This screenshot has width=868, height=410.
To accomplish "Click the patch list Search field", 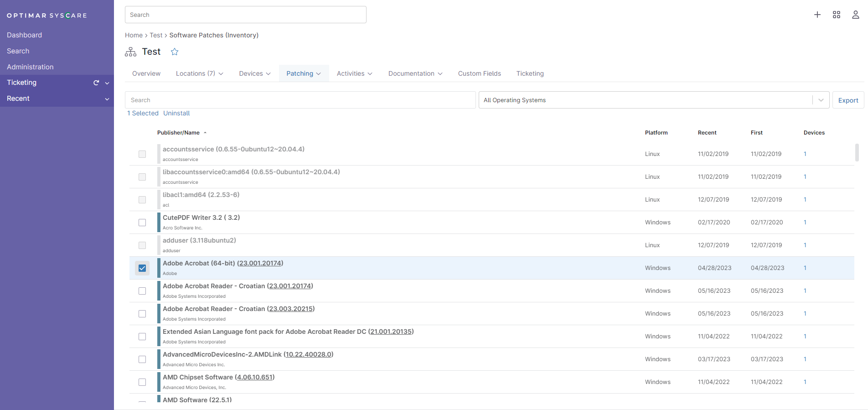I will tap(300, 100).
